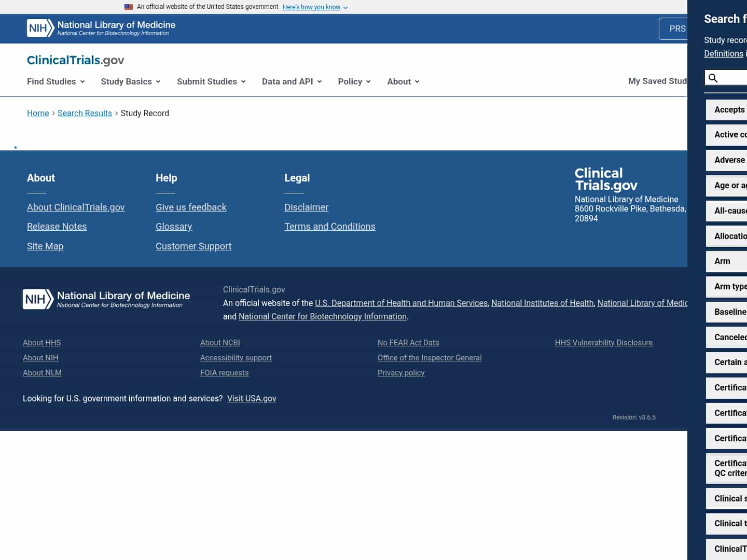
Task: Open the Site Map link
Action: click(x=45, y=246)
